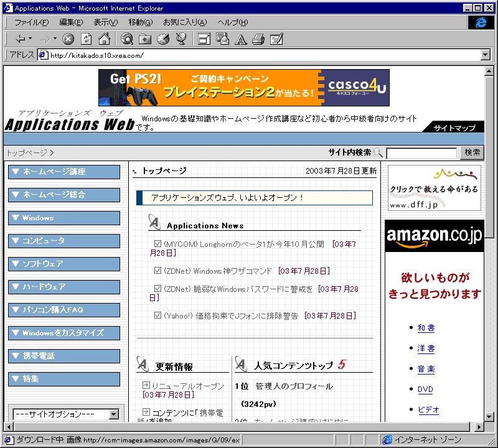Expand the 携帯電話 sidebar menu

[64, 356]
